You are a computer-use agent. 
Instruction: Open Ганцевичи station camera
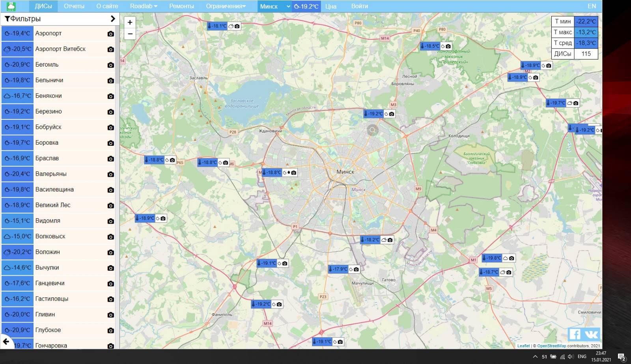111,284
